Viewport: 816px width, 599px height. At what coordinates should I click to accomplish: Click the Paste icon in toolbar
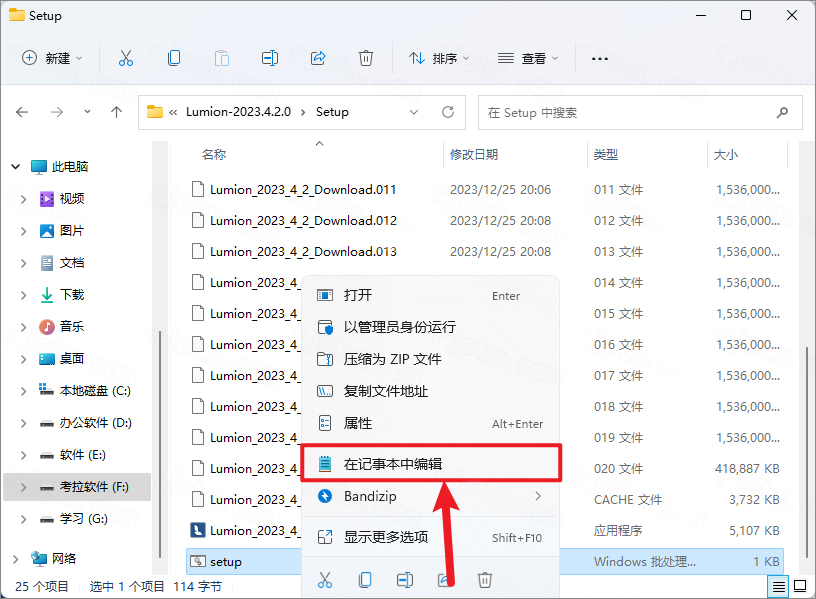222,58
